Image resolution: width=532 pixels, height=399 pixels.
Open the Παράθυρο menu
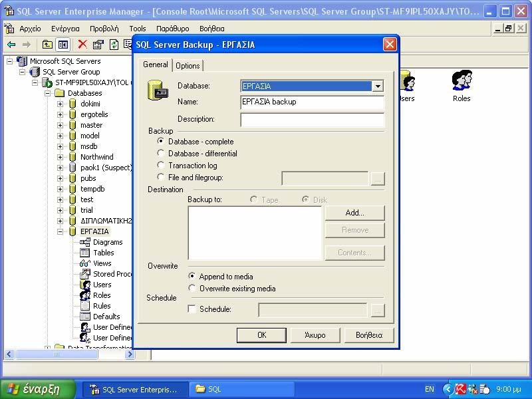[173, 29]
